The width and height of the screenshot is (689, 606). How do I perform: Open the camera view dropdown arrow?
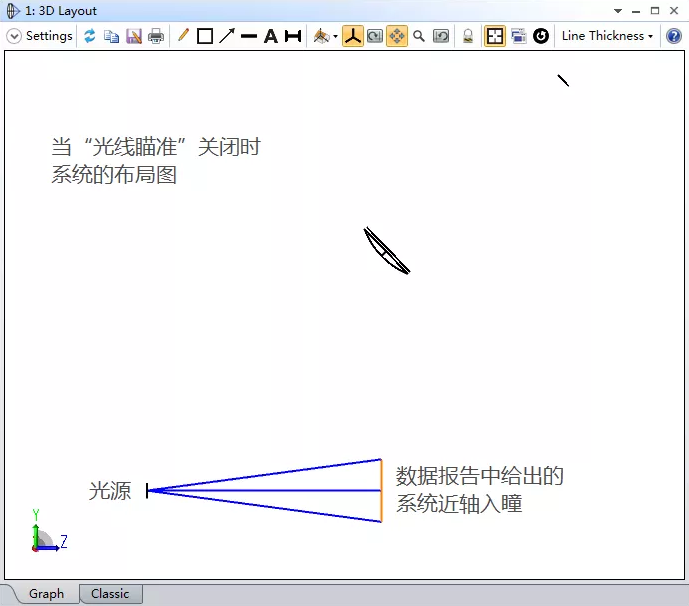336,36
